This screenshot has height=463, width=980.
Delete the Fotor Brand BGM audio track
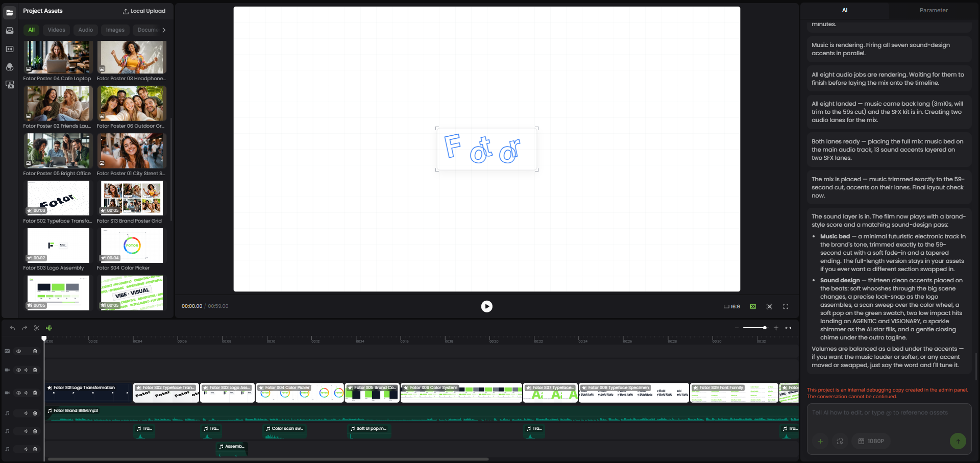click(x=35, y=413)
